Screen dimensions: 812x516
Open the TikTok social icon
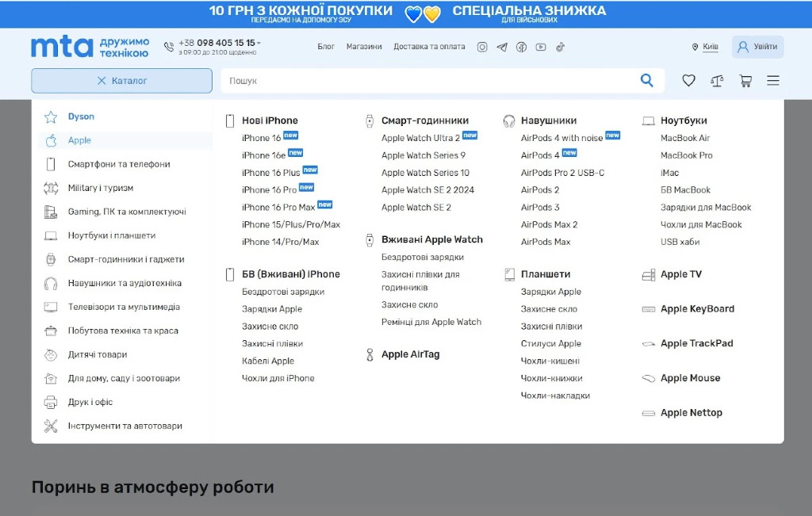pos(560,47)
